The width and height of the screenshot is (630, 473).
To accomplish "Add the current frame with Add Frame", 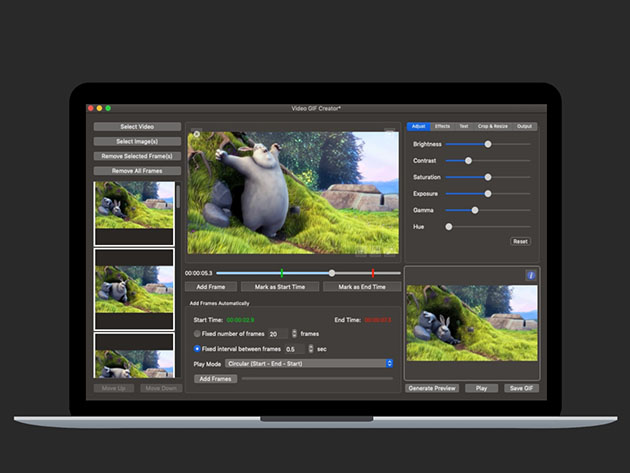I will [x=211, y=287].
